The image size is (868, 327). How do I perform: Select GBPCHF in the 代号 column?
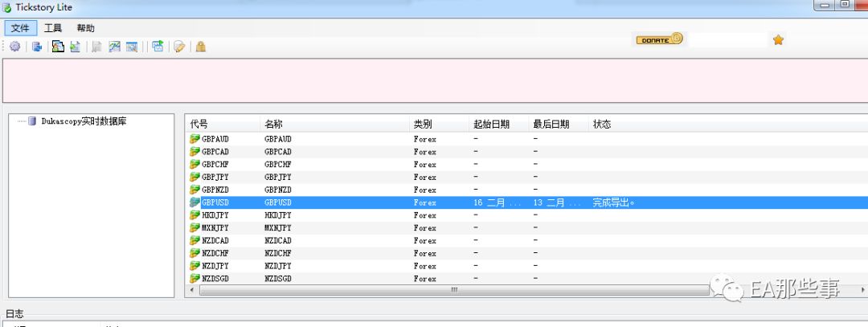tap(215, 165)
